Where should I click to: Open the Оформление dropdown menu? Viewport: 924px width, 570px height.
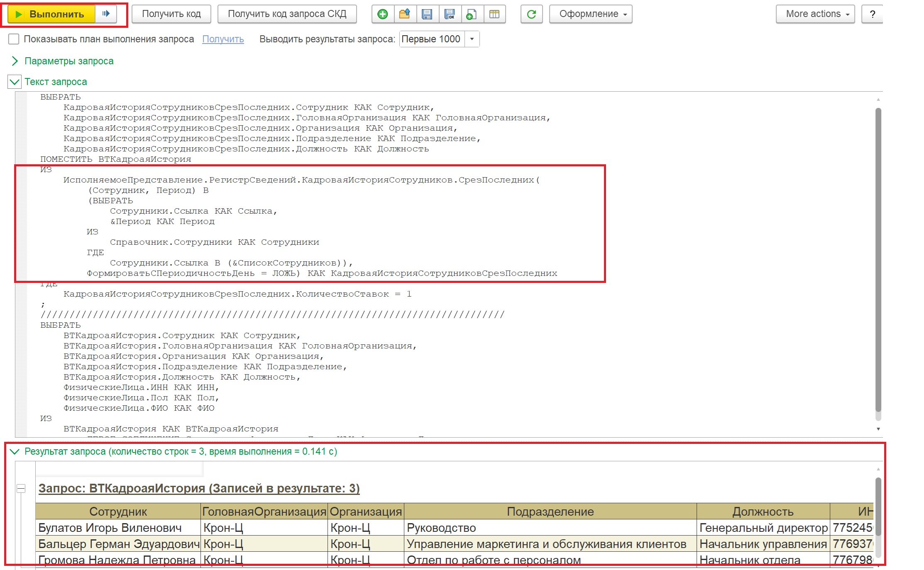pyautogui.click(x=591, y=14)
